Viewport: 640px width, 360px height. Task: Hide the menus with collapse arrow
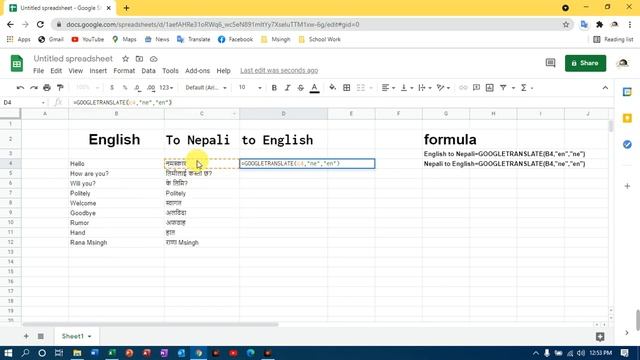coord(605,88)
